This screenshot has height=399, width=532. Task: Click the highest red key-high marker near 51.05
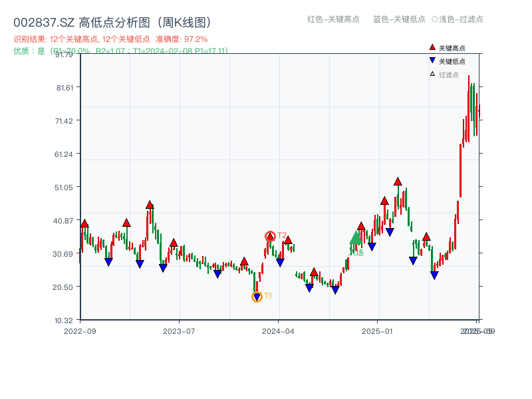click(x=398, y=182)
